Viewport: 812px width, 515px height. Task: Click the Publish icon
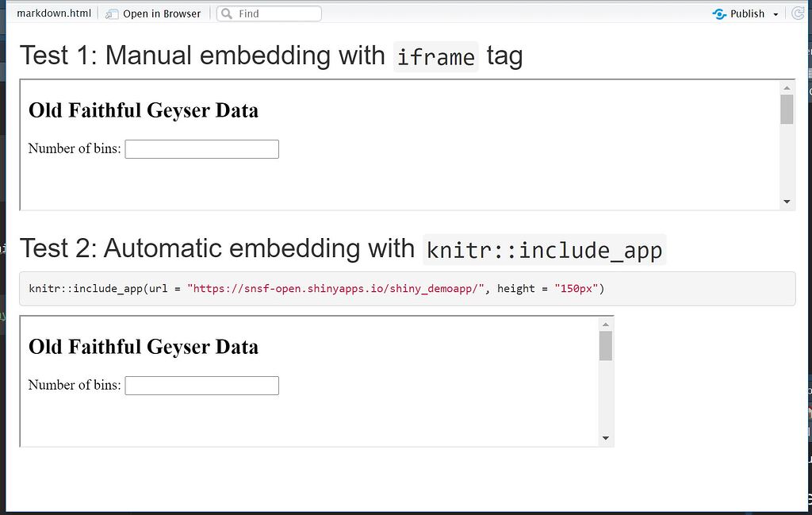(x=719, y=13)
